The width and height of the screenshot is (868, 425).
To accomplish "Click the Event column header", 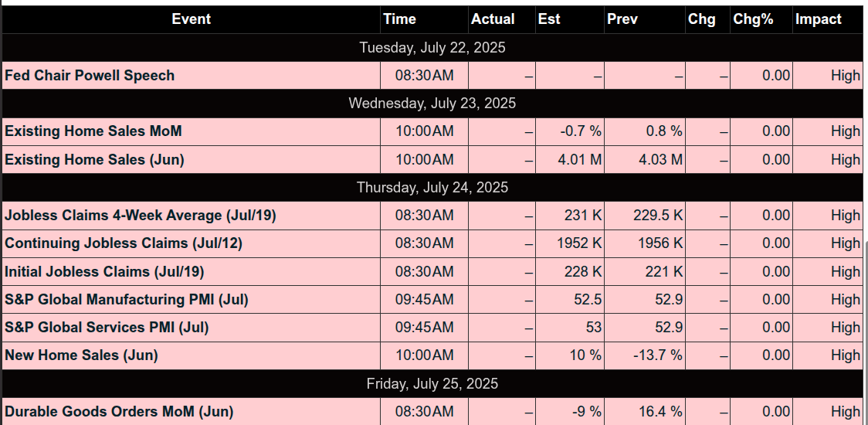I will (x=191, y=19).
